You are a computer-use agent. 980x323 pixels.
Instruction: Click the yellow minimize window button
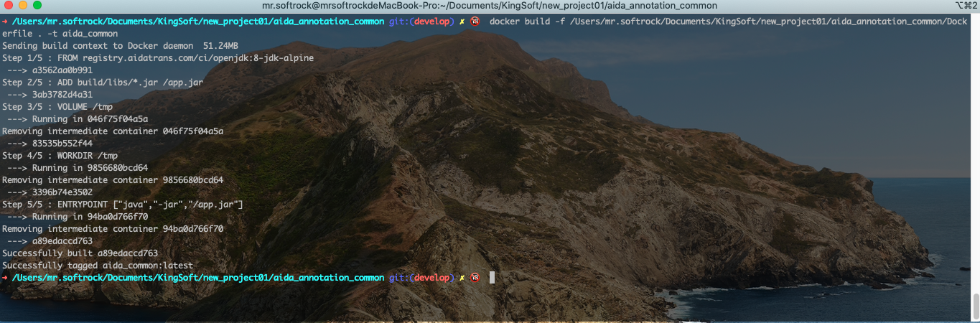pyautogui.click(x=23, y=6)
